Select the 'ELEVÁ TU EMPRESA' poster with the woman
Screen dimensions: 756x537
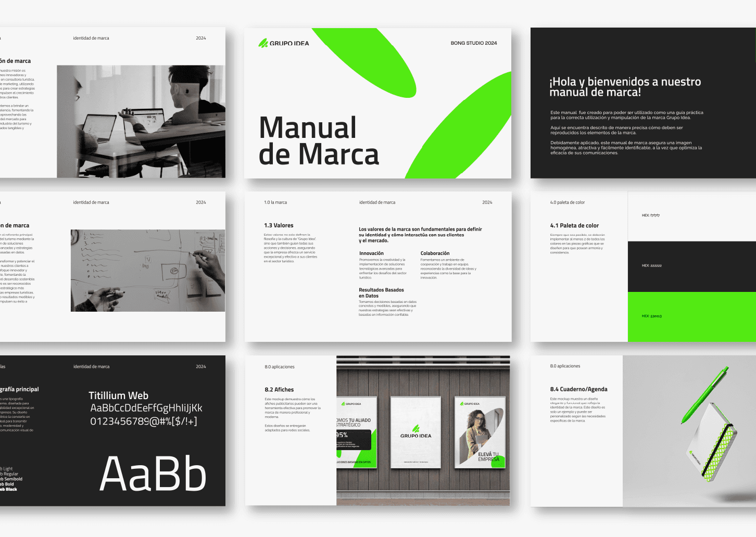pos(480,433)
